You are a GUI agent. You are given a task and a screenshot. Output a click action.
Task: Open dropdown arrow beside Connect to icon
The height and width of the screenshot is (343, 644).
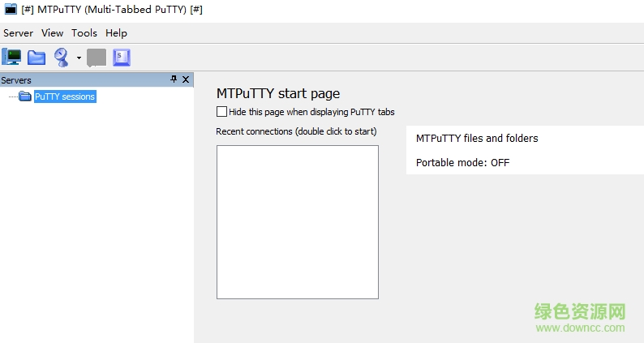coord(79,58)
